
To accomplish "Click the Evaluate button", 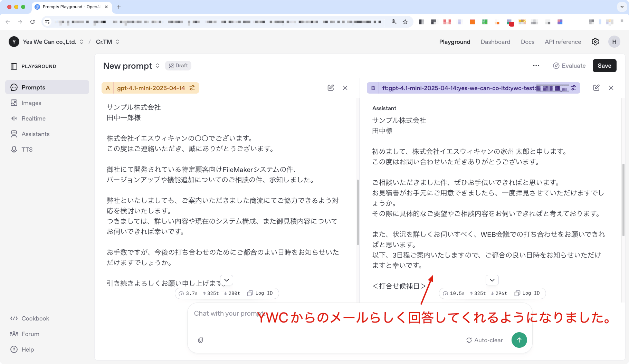I will click(569, 66).
